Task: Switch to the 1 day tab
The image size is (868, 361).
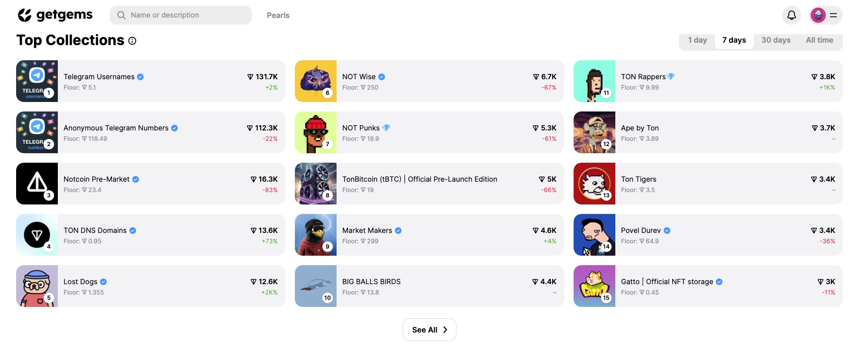Action: click(x=697, y=40)
